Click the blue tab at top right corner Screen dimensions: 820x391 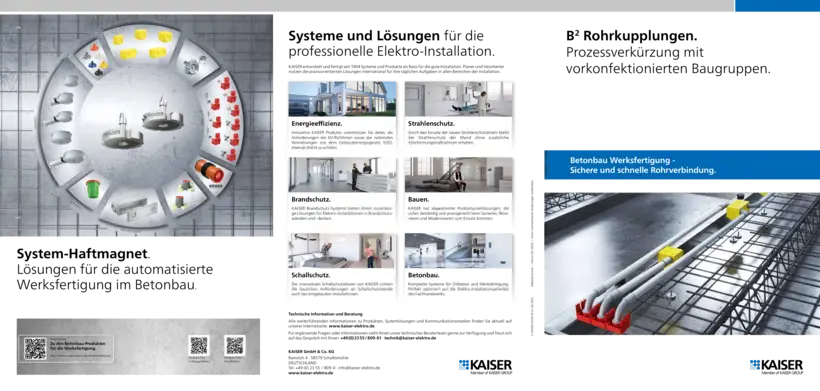[x=777, y=6]
